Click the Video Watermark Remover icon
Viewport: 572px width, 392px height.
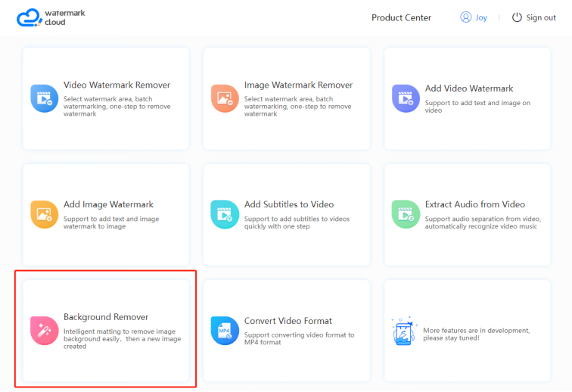click(x=45, y=98)
